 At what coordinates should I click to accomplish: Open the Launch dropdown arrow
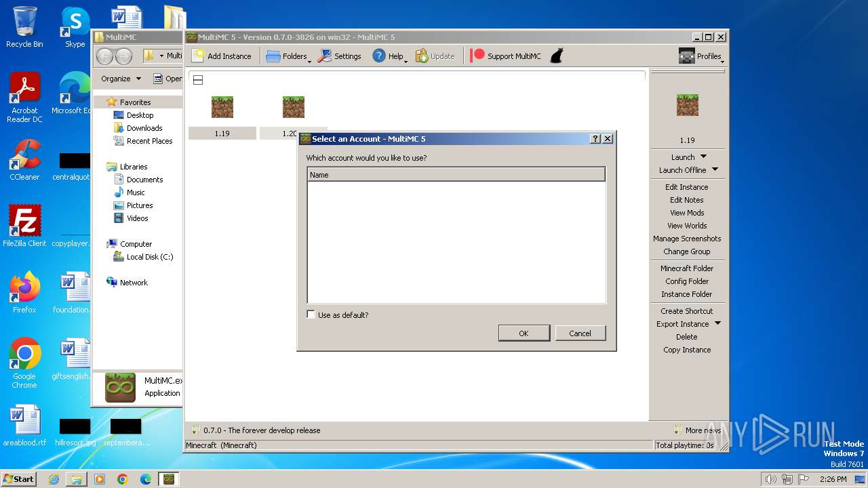(x=703, y=157)
